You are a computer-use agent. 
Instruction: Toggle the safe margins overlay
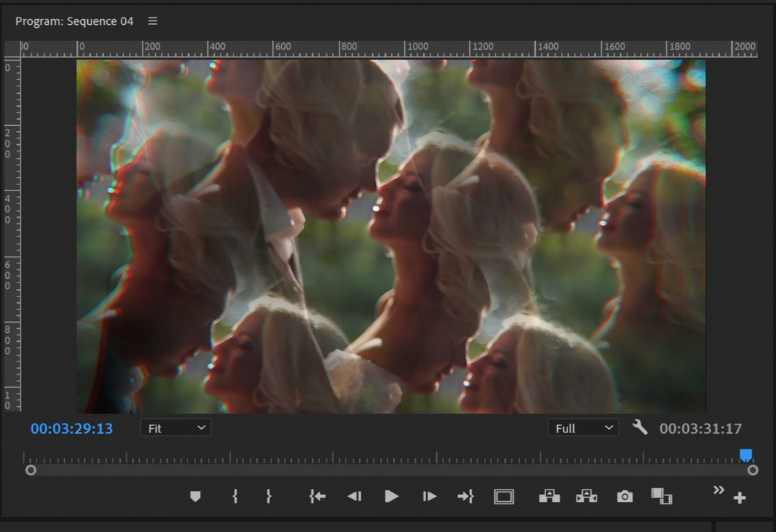pos(504,497)
